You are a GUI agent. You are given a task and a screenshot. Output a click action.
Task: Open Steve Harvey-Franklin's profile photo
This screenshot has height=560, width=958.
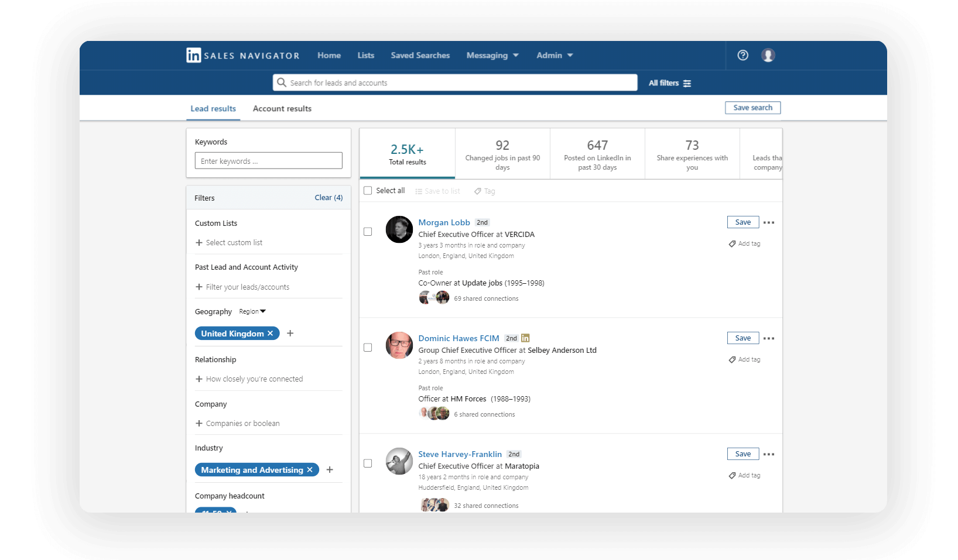399,461
